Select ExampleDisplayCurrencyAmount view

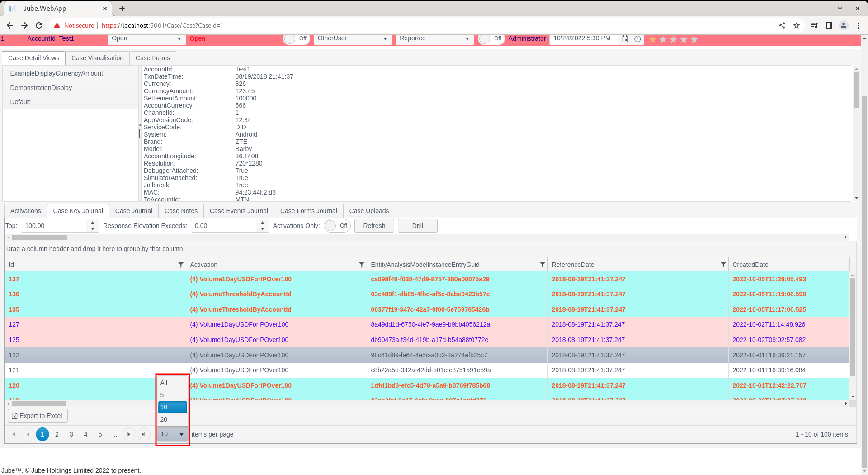(71, 73)
